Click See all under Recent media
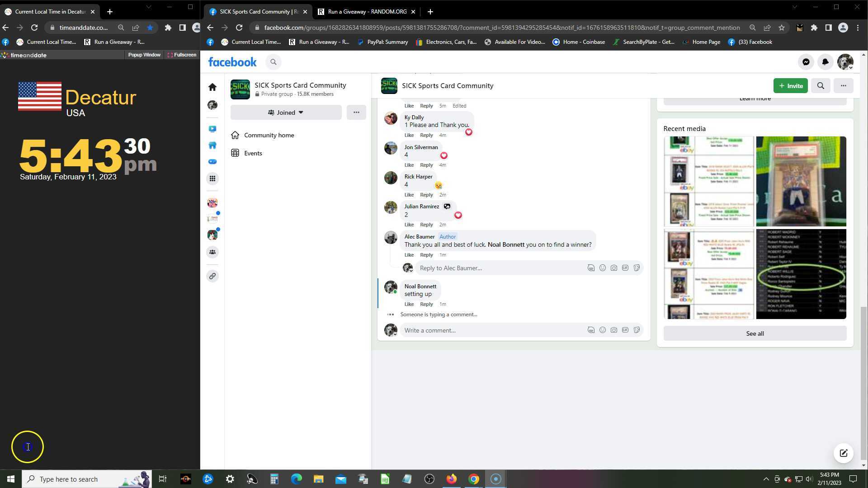 point(755,333)
